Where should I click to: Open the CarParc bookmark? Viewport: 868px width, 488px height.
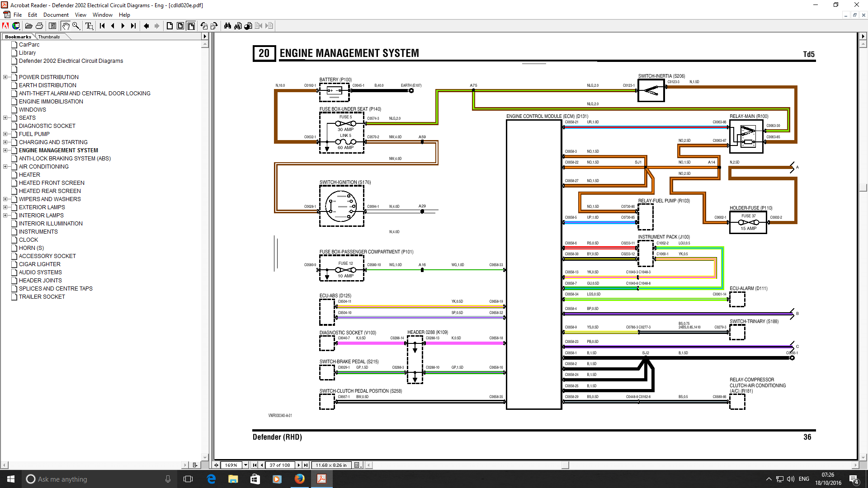tap(29, 45)
